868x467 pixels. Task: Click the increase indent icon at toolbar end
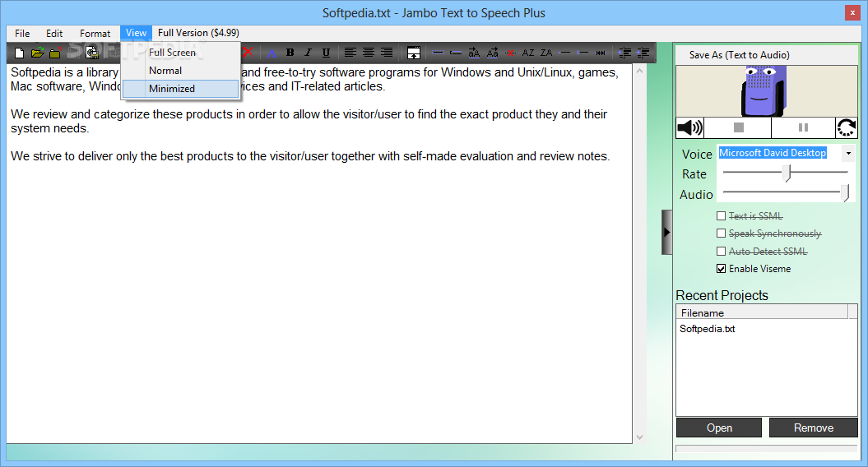tap(643, 53)
